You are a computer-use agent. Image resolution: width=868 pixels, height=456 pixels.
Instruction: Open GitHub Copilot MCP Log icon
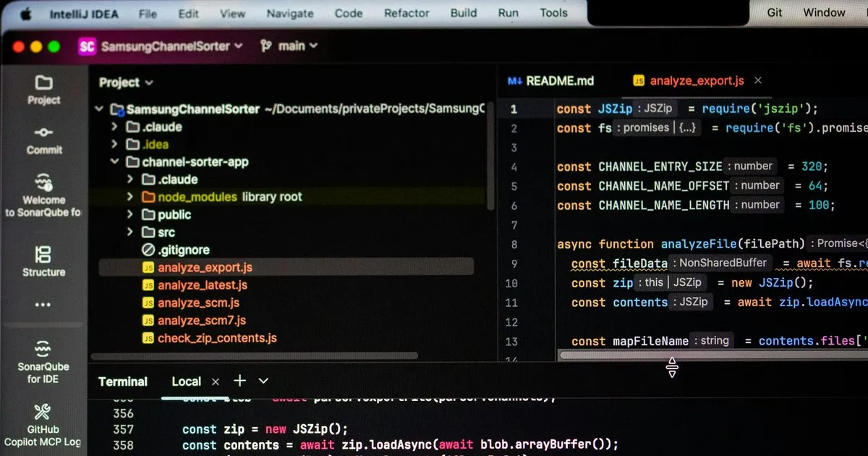click(43, 412)
